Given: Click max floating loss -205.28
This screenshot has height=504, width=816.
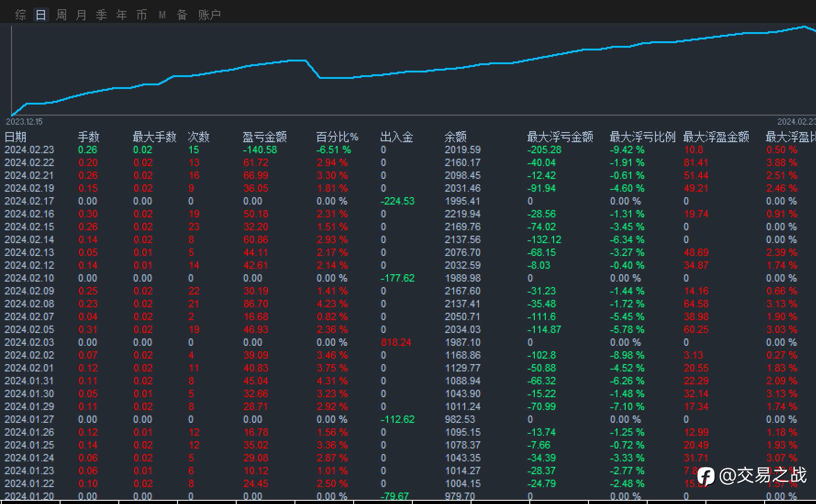Looking at the screenshot, I should tap(544, 150).
